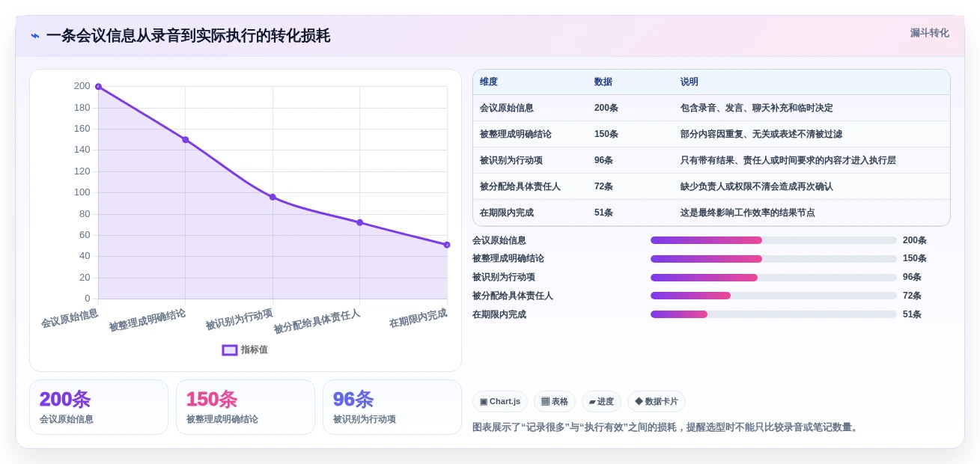Click the 200条 data card

(99, 407)
